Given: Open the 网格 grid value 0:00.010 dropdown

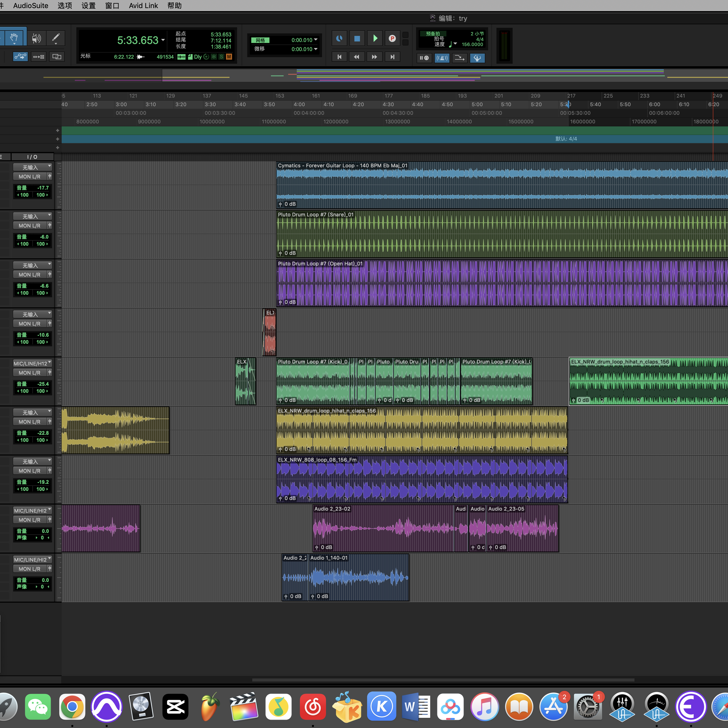Looking at the screenshot, I should tap(316, 40).
